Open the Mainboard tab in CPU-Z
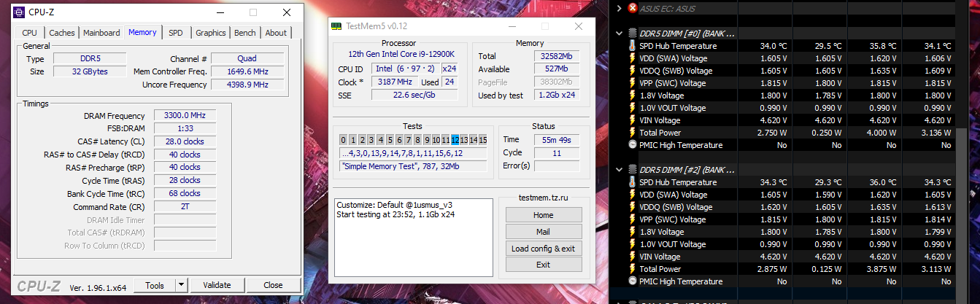The image size is (980, 304). 101,33
